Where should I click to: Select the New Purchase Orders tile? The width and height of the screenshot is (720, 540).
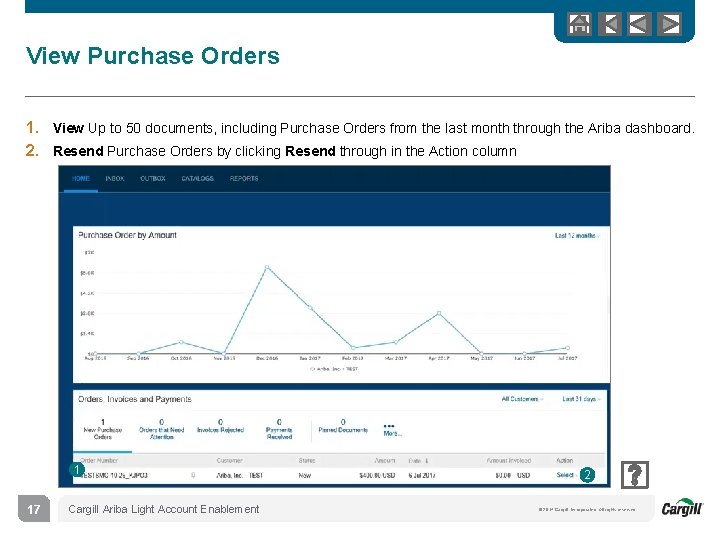click(102, 429)
